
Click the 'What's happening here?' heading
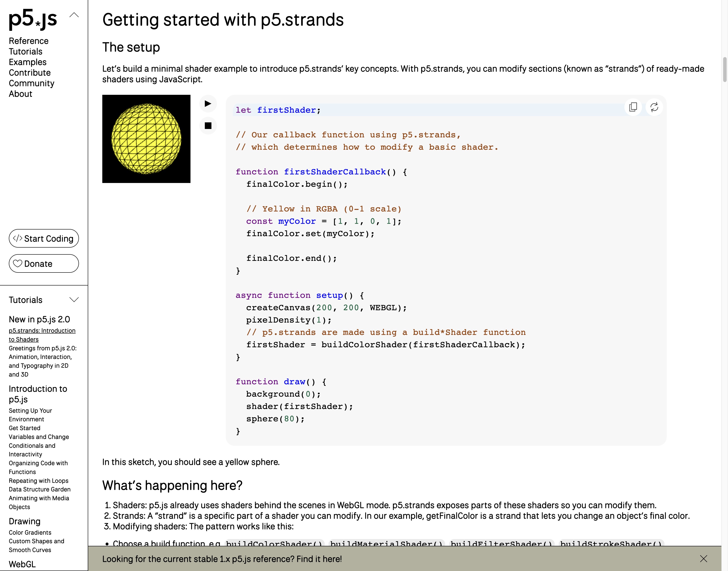tap(172, 485)
